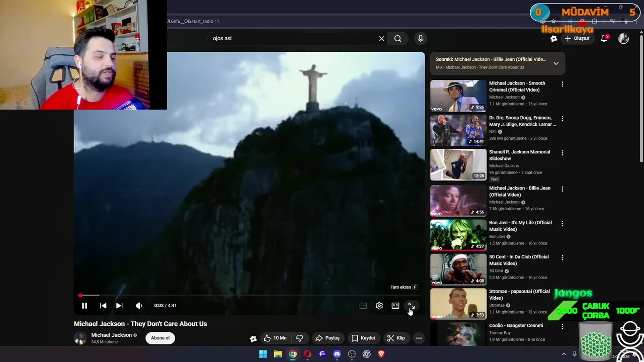The image size is (644, 362).
Task: Open options for Smooth Criminal video
Action: (562, 84)
